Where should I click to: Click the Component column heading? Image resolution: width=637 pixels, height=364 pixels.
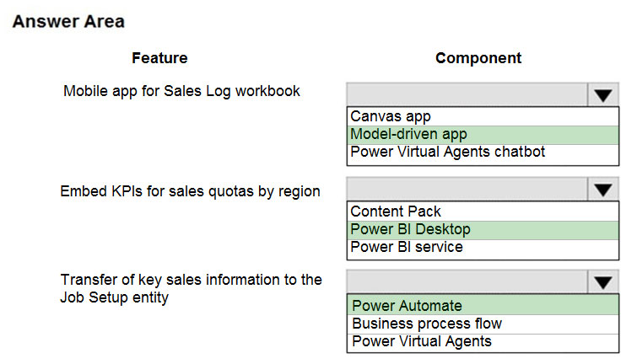[x=478, y=58]
